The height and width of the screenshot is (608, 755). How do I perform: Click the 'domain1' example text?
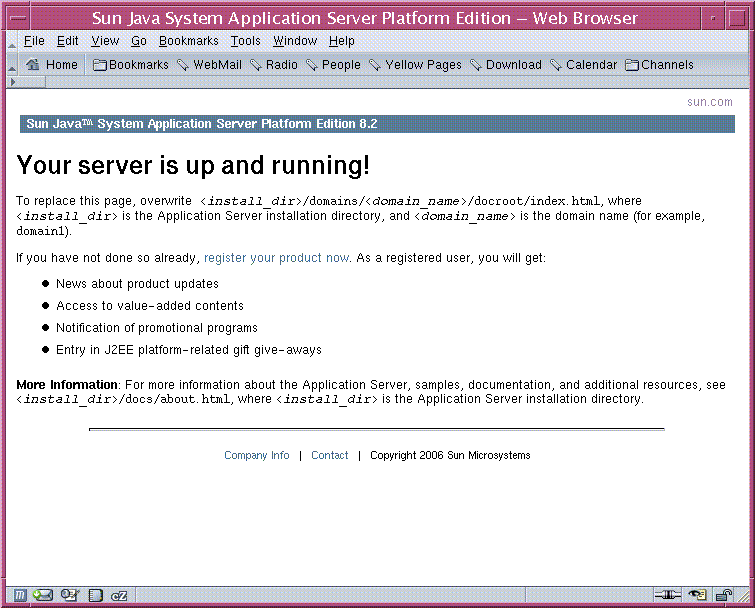(x=42, y=231)
